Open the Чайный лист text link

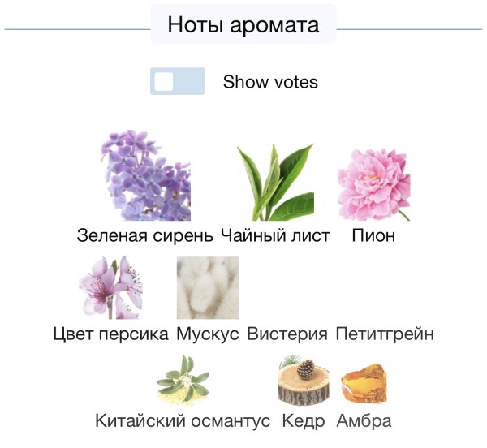point(275,235)
